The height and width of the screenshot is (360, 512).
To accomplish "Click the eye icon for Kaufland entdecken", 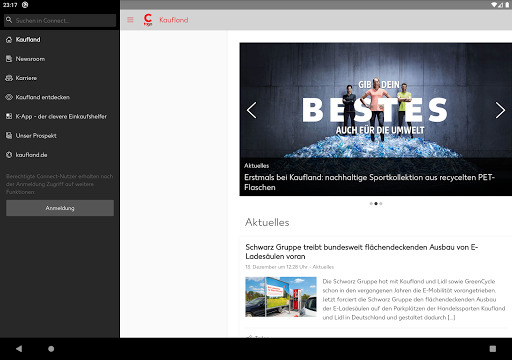I will pyautogui.click(x=9, y=97).
